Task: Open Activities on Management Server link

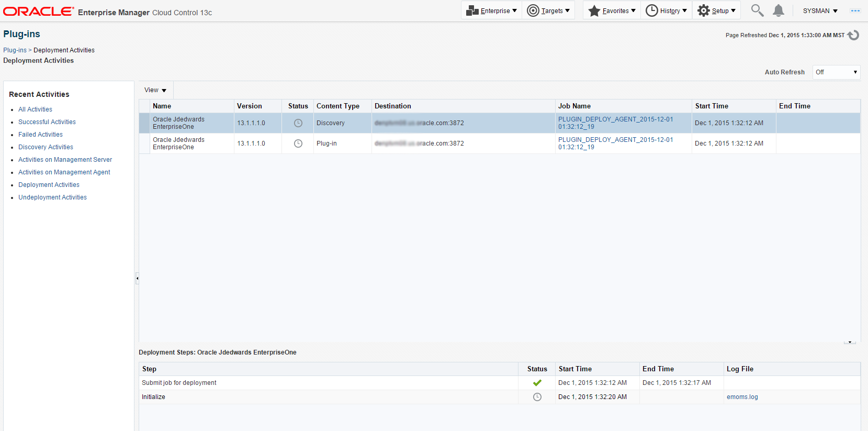Action: [x=65, y=160]
